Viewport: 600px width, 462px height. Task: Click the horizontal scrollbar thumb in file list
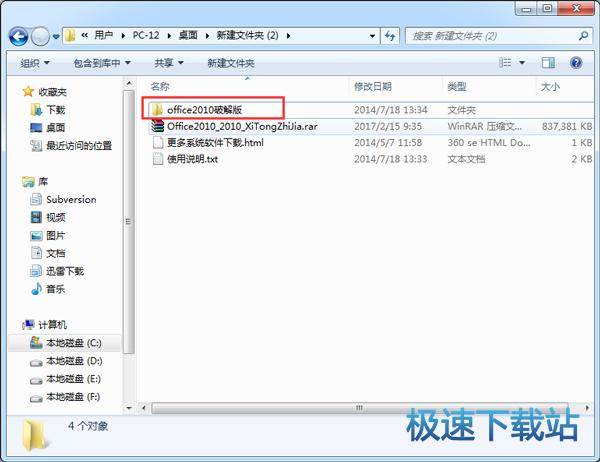359,408
